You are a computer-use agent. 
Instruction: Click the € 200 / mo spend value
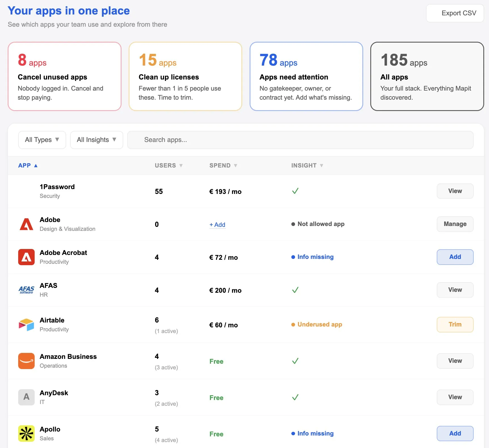point(225,290)
